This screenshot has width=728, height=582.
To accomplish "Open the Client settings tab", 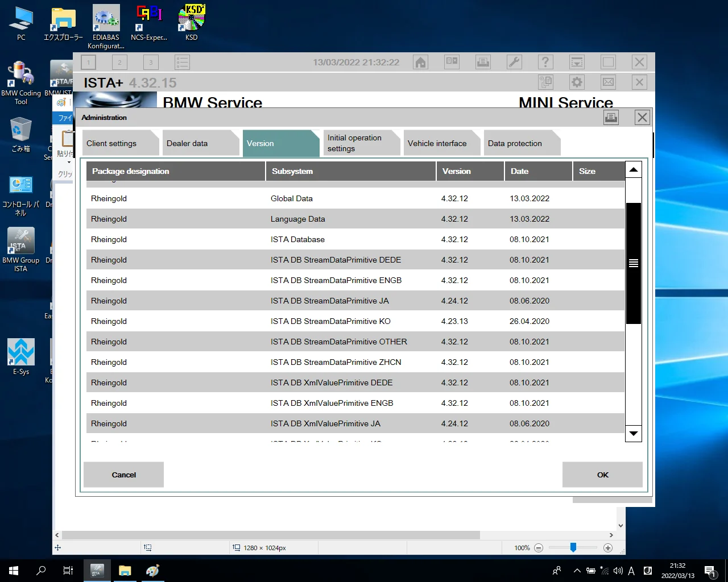I will (119, 143).
